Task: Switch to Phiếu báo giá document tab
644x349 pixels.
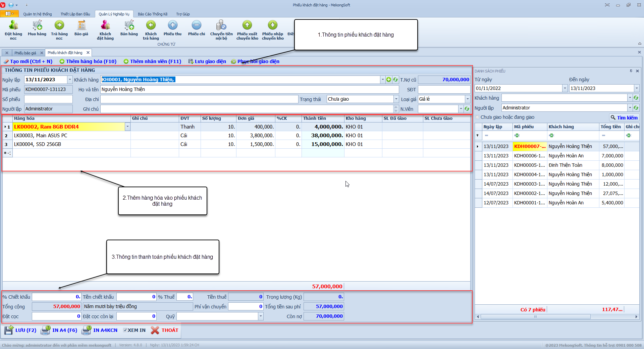Action: tap(25, 53)
